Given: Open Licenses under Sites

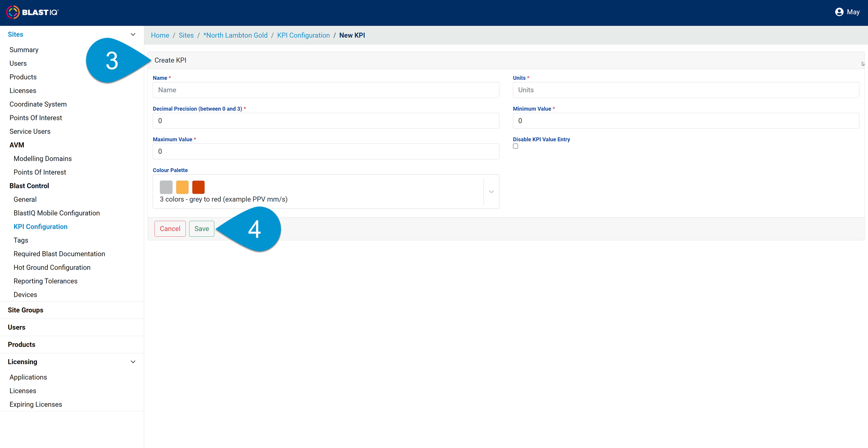Looking at the screenshot, I should [23, 91].
